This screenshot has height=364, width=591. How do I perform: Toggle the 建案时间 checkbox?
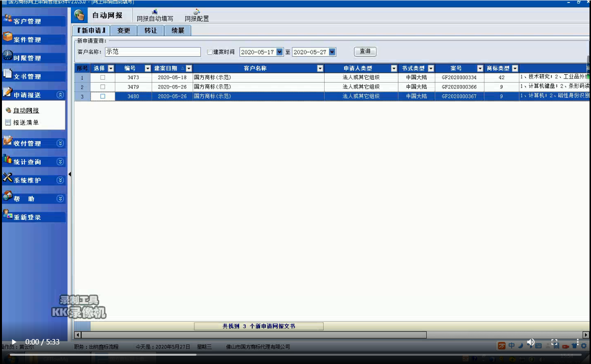point(210,52)
